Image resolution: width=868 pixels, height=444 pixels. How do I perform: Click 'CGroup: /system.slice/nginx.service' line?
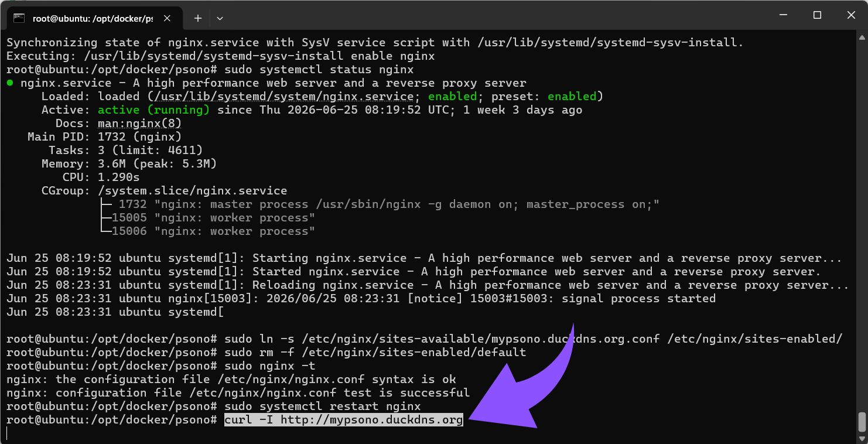[x=165, y=191]
